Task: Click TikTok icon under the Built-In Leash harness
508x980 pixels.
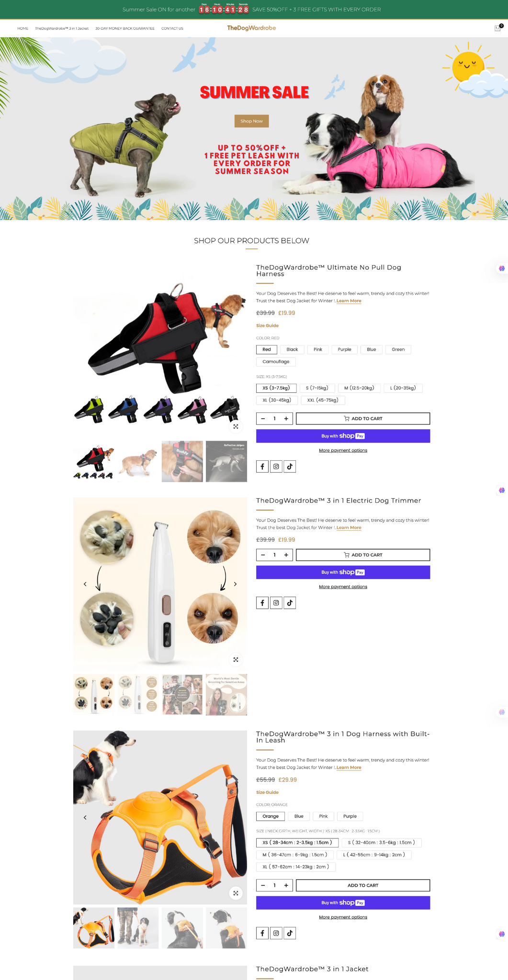Action: tap(290, 933)
